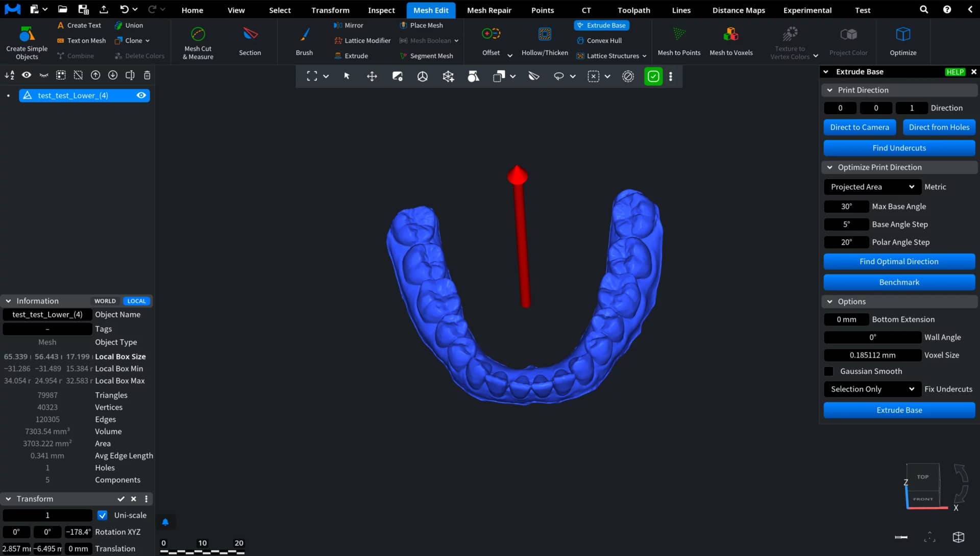Activate the Brush tool
Viewport: 980px width, 556px height.
point(304,42)
